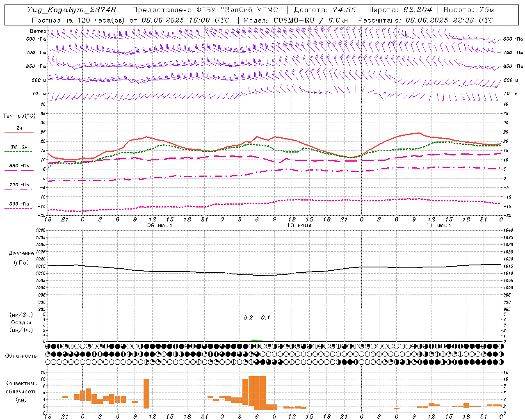Click the Долгота: 74.55 header field
525x420 pixels.
click(325, 9)
